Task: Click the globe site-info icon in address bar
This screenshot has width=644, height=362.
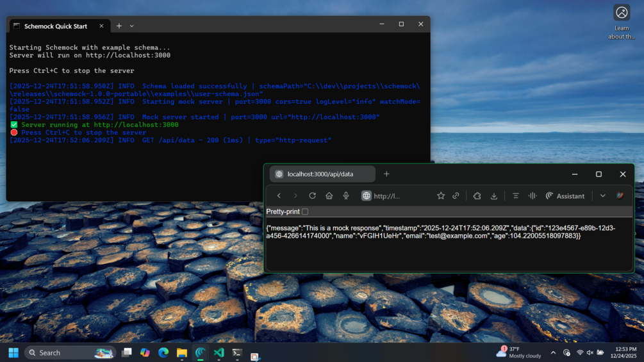Action: (x=366, y=196)
